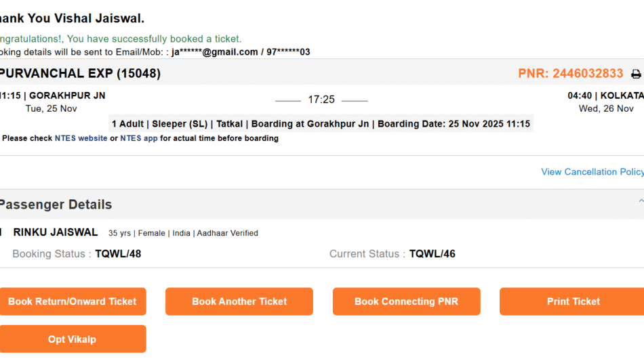
Task: Hit the Print Ticket button
Action: point(573,301)
